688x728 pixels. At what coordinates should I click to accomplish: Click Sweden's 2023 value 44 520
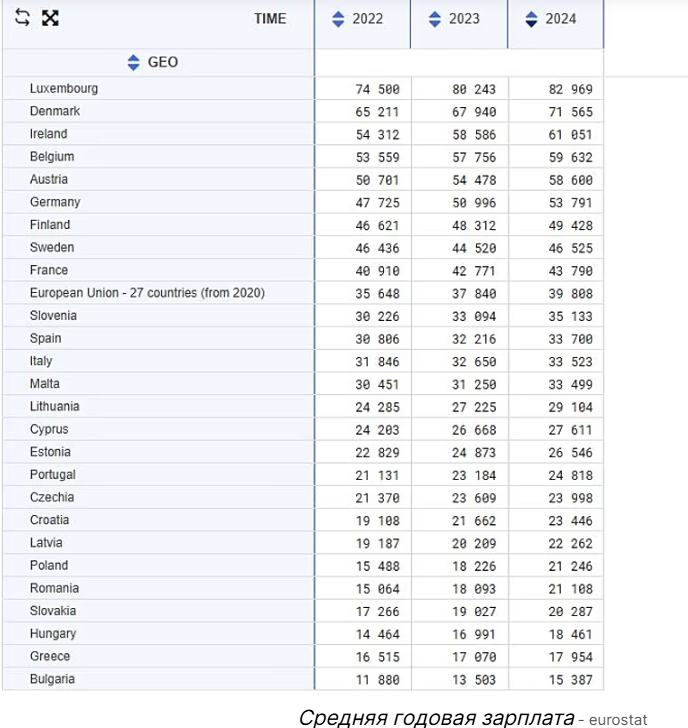(474, 248)
